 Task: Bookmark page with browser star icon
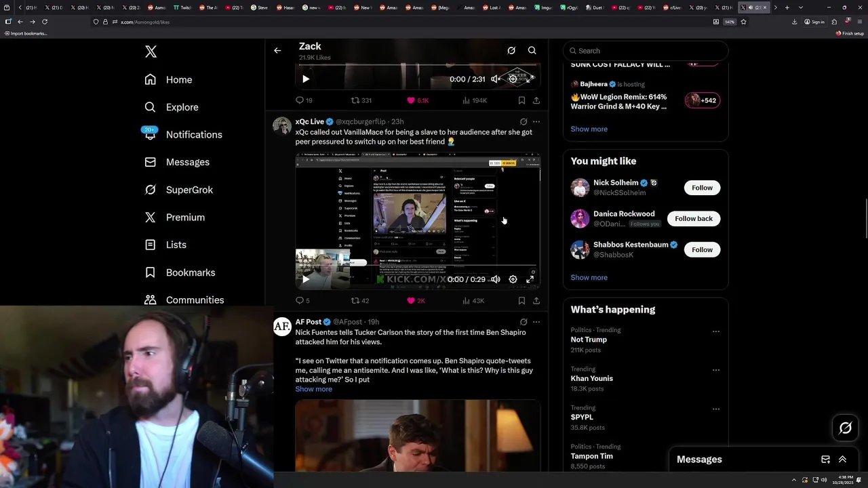pos(743,22)
